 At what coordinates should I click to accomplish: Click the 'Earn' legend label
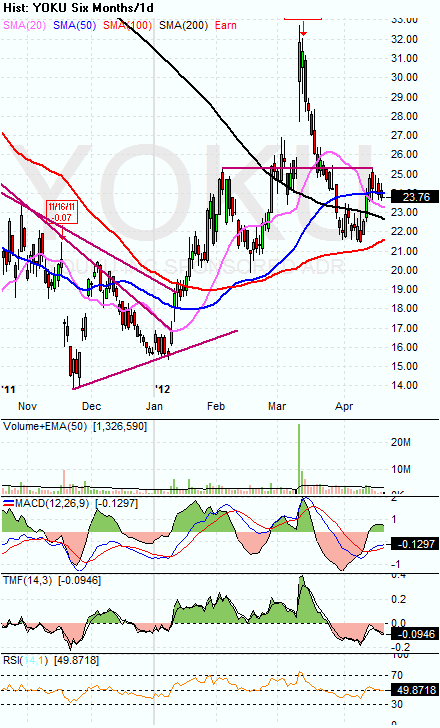[x=226, y=25]
